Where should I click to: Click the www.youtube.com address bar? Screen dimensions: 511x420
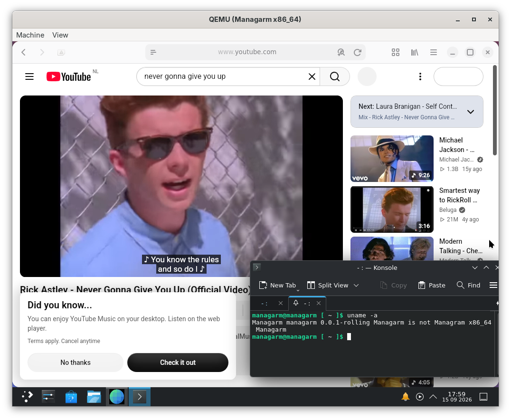point(247,52)
